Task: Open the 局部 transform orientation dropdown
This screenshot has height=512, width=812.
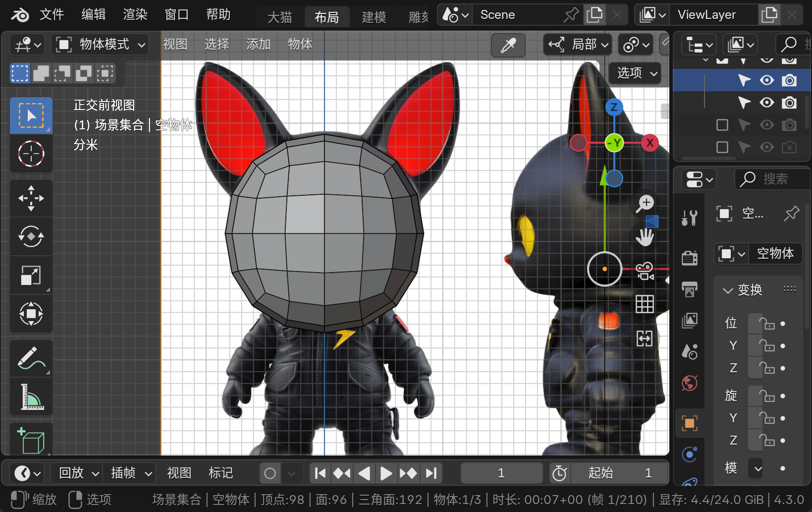Action: tap(578, 45)
